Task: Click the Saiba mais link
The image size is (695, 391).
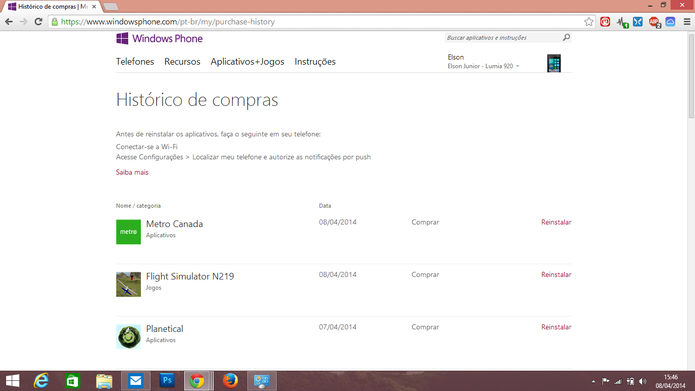Action: (132, 172)
